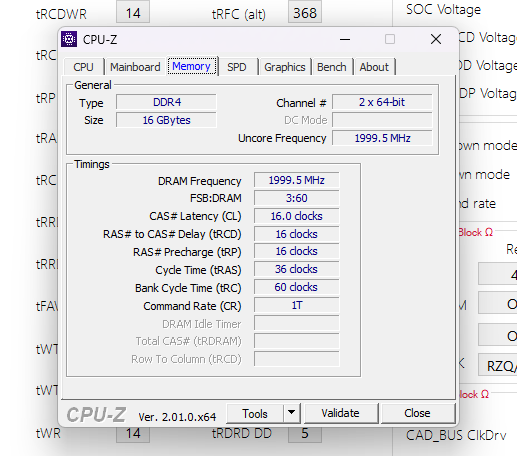Click the tRCD 16 clocks value
The image size is (517, 456).
(296, 234)
